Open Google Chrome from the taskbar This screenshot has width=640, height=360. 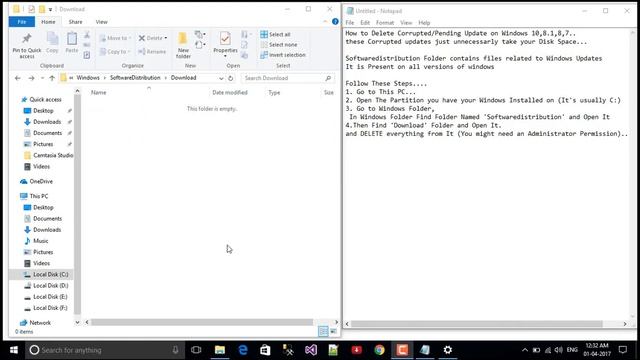click(380, 350)
